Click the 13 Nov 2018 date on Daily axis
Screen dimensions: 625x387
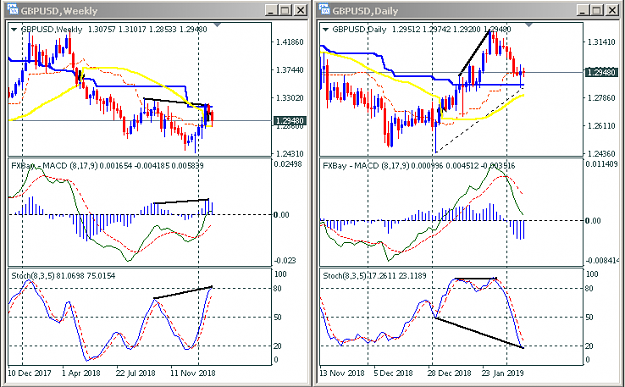(342, 373)
